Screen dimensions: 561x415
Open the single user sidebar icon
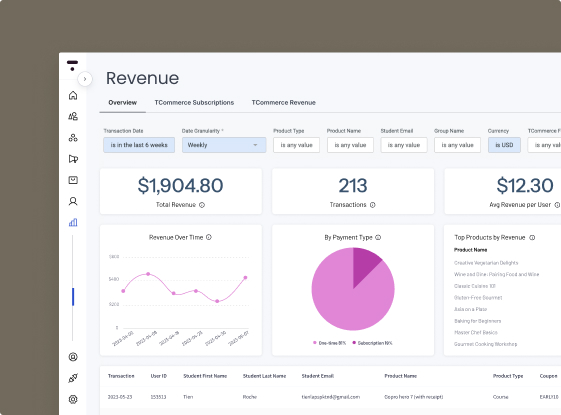pyautogui.click(x=73, y=201)
